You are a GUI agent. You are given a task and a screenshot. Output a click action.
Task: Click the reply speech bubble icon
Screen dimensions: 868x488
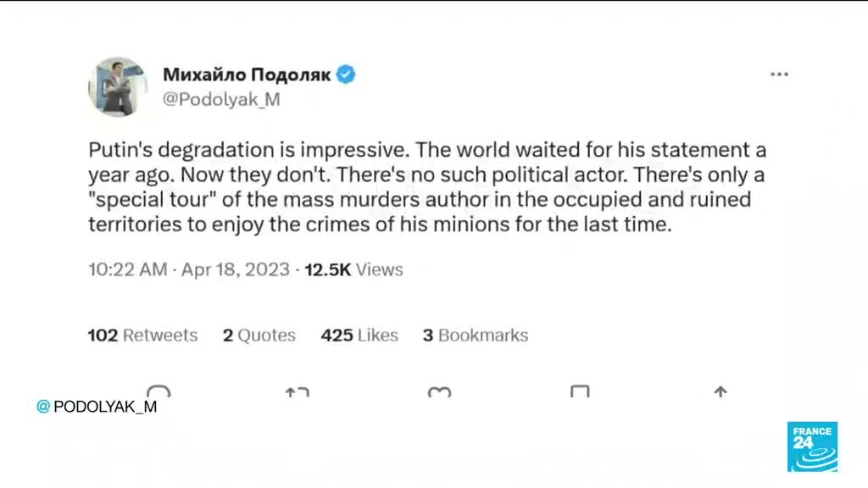159,391
